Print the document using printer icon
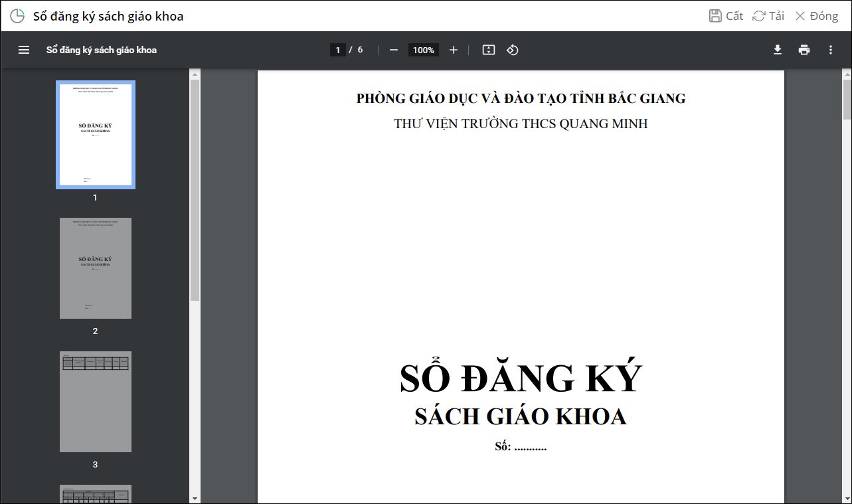 point(804,50)
